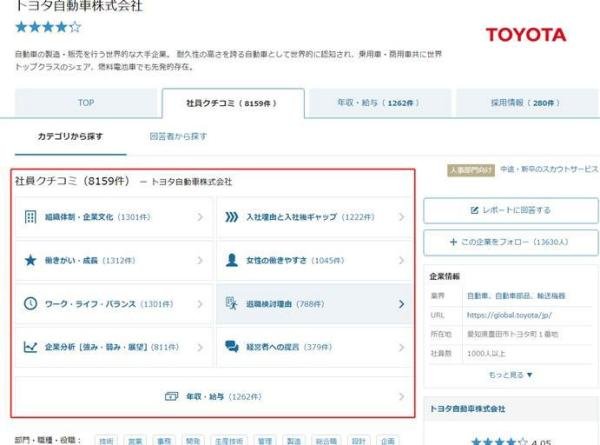Click the triple-arrow icon for 入社理由と入社後ギャップ
Viewport: 600px width, 445px height.
click(232, 217)
